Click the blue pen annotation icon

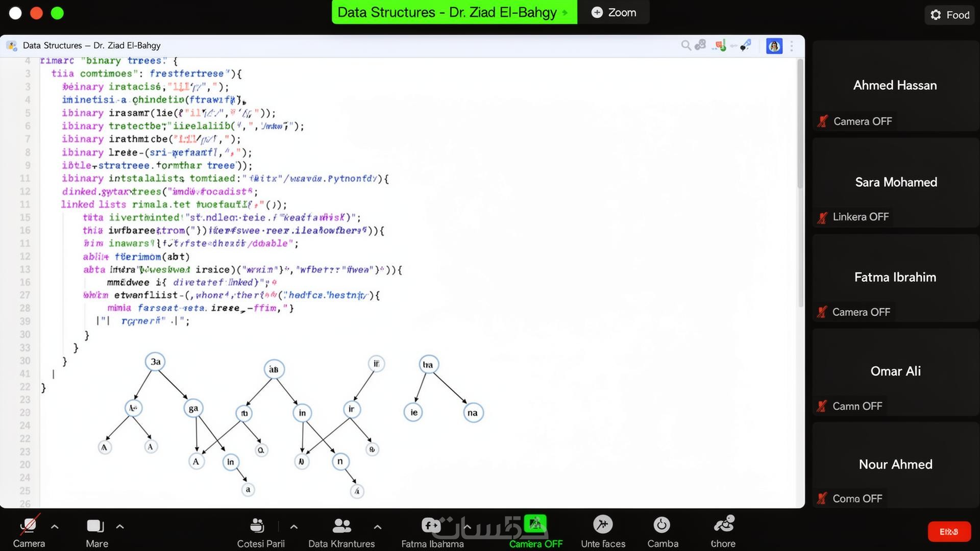[x=746, y=45]
